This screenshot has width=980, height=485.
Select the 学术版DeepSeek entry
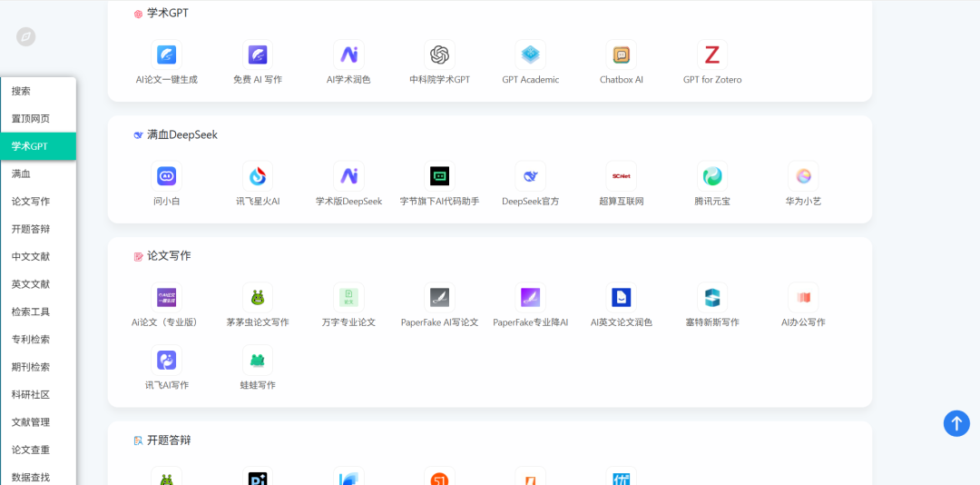pyautogui.click(x=349, y=202)
